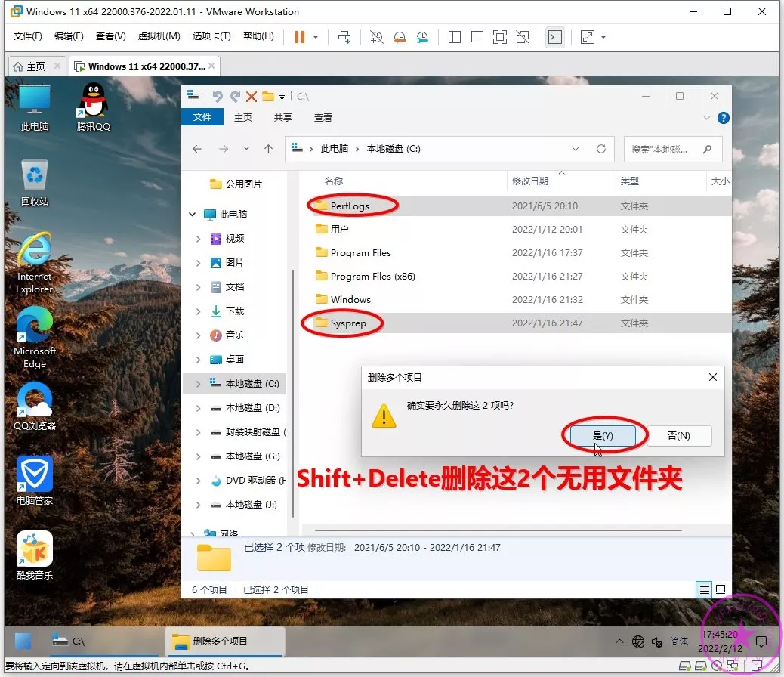Cancel the deletion with the 否(N) button
This screenshot has width=784, height=677.
click(679, 435)
